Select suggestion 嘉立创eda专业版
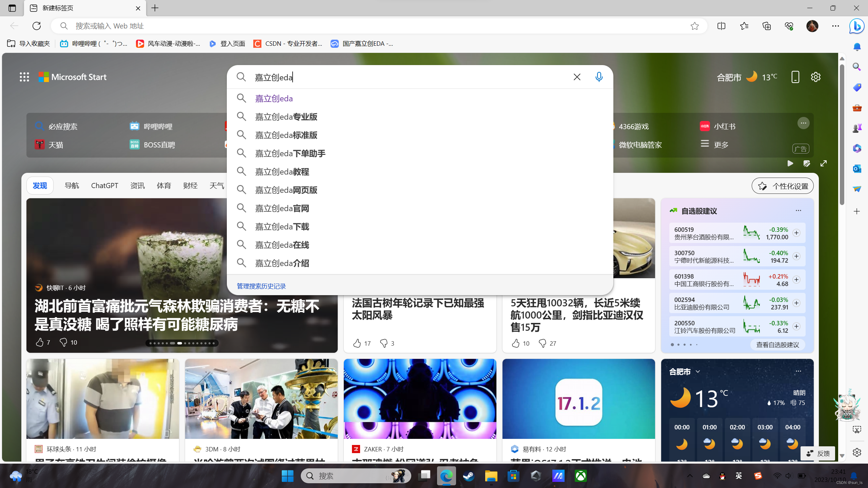 (286, 117)
